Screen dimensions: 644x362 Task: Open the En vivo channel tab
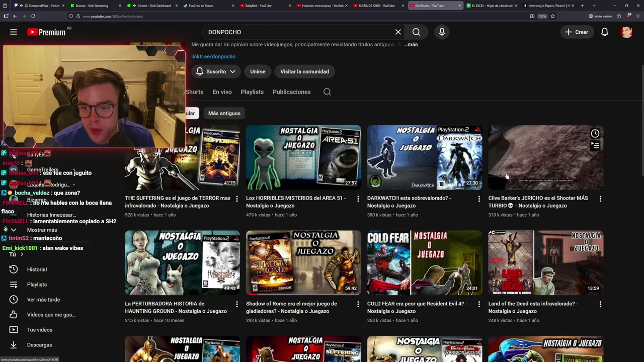222,92
